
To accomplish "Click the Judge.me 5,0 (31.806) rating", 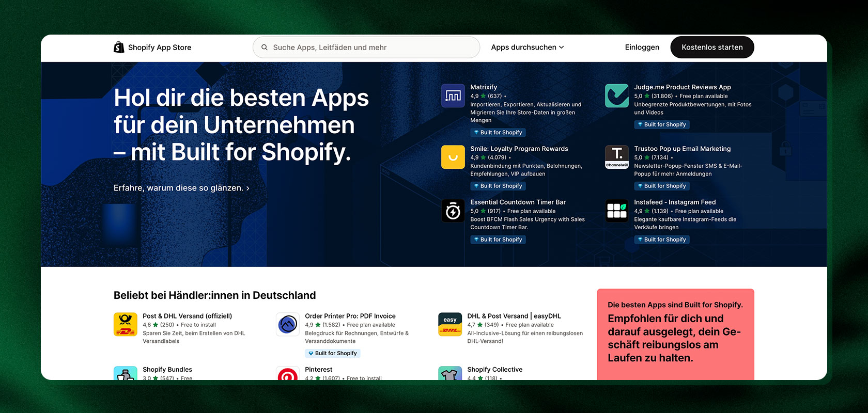I will tap(654, 96).
